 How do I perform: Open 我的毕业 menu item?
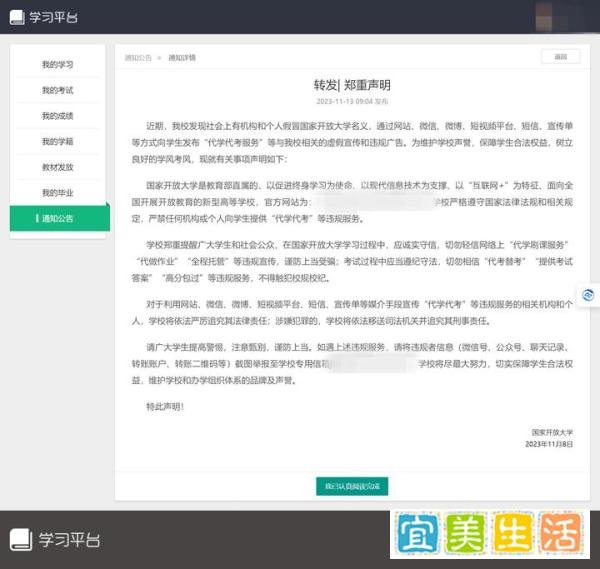tap(57, 193)
